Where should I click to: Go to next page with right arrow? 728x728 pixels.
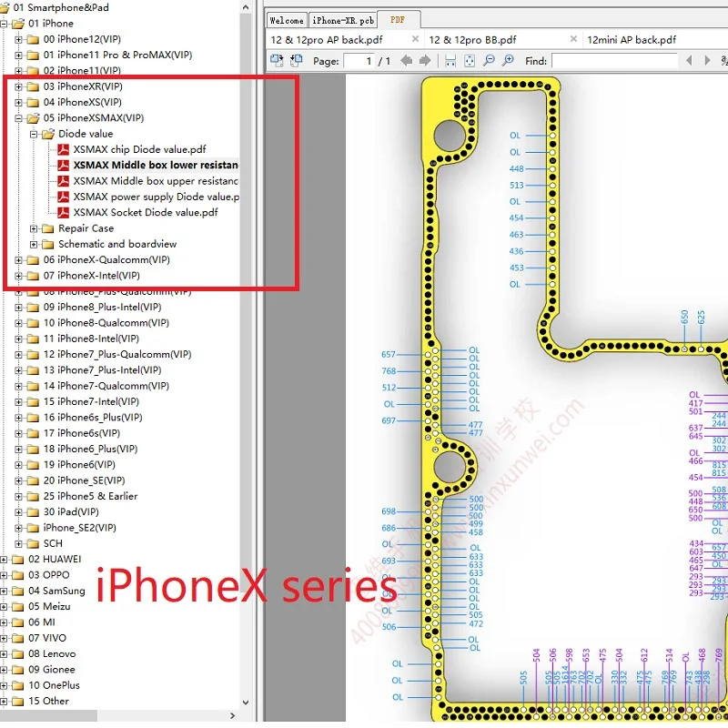click(425, 60)
